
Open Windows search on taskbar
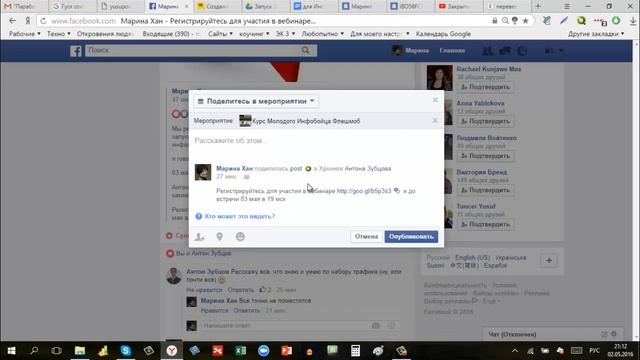tap(34, 351)
